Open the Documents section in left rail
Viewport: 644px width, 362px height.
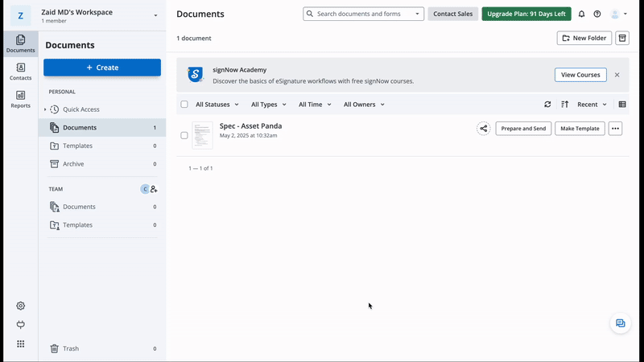point(21,44)
